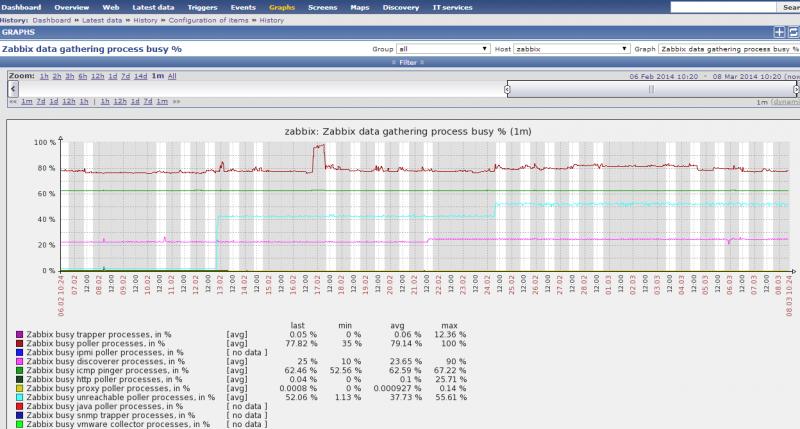Screen dimensions: 800x429
Task: Toggle the dynamic time period mode
Action: pyautogui.click(x=786, y=102)
